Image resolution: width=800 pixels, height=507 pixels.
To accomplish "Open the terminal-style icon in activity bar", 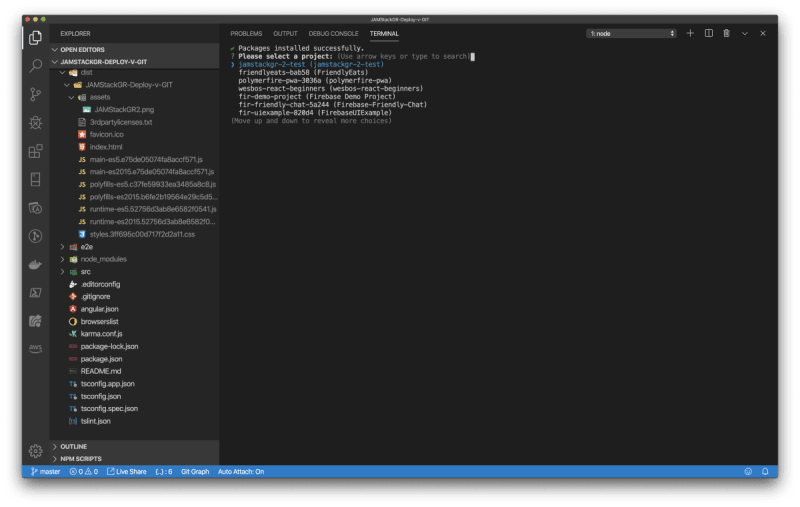I will coord(35,293).
